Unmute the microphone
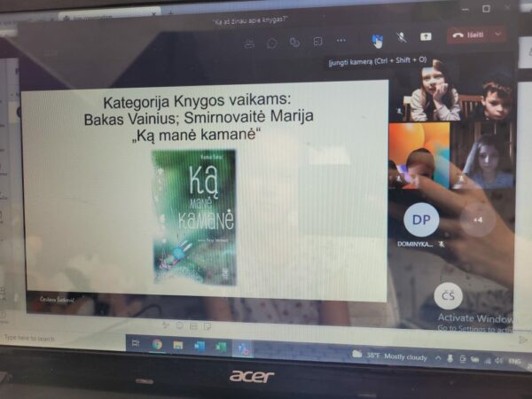 tap(401, 38)
